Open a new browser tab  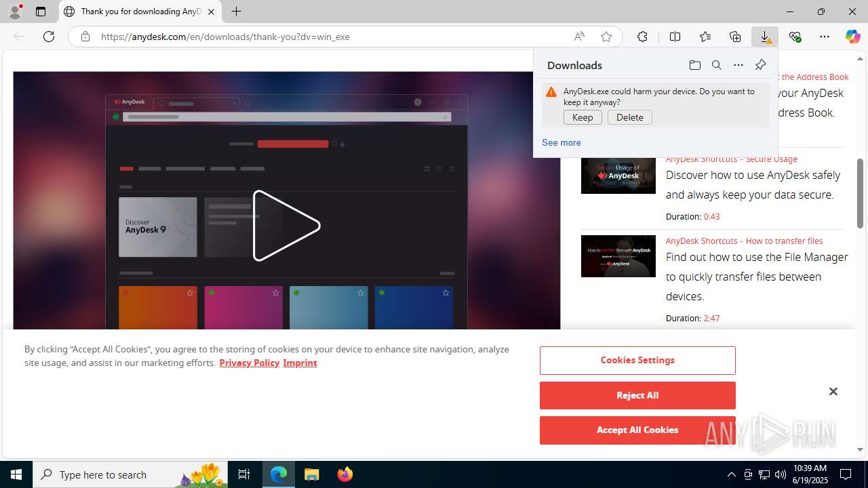click(x=236, y=12)
